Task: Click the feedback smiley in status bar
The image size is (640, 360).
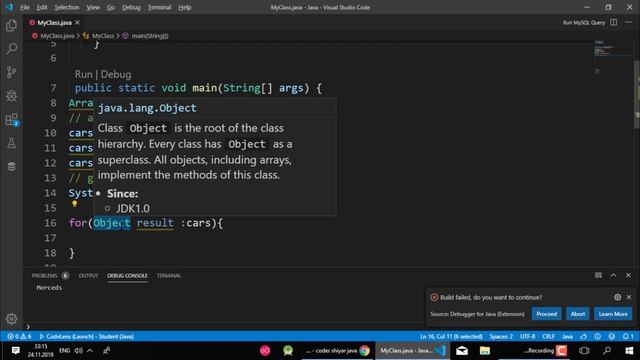Action: point(612,336)
